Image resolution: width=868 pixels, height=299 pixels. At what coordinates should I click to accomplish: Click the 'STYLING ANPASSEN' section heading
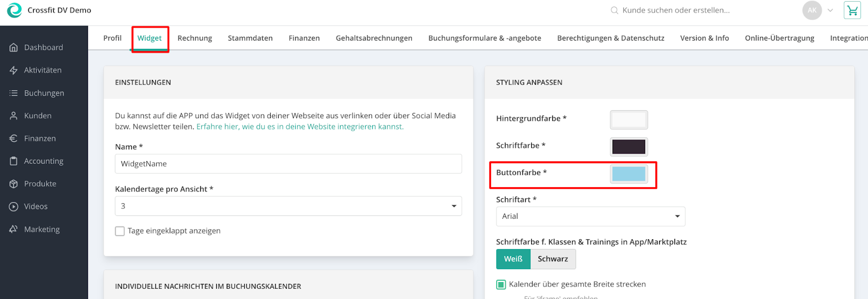tap(529, 82)
